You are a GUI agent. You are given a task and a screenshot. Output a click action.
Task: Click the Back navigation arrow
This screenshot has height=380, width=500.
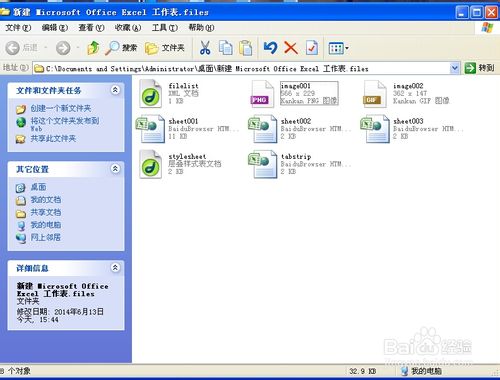click(x=13, y=48)
